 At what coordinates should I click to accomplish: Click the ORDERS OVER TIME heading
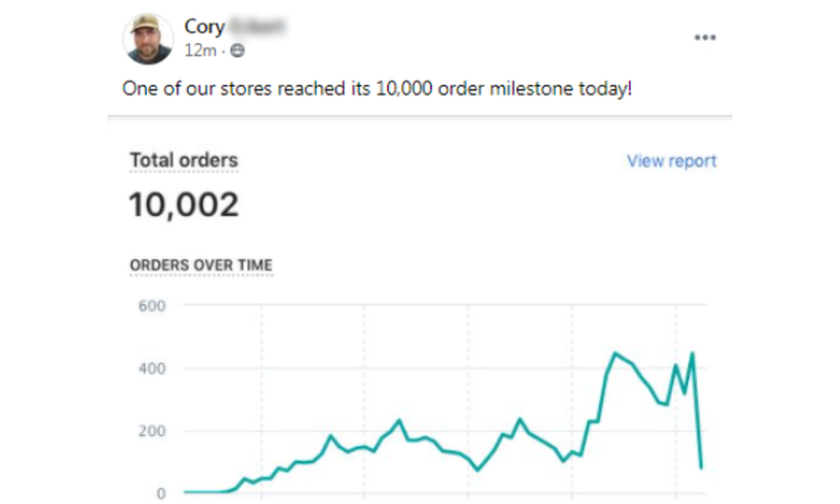[201, 264]
